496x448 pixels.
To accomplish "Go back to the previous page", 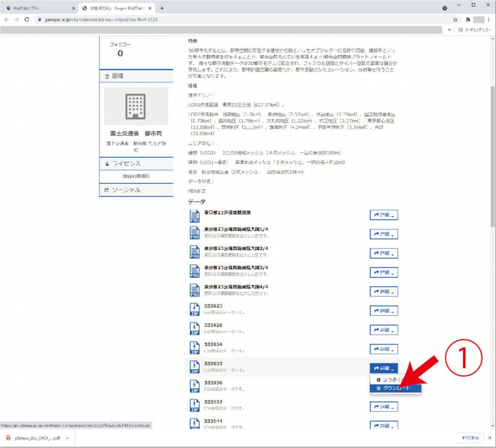I will point(6,19).
